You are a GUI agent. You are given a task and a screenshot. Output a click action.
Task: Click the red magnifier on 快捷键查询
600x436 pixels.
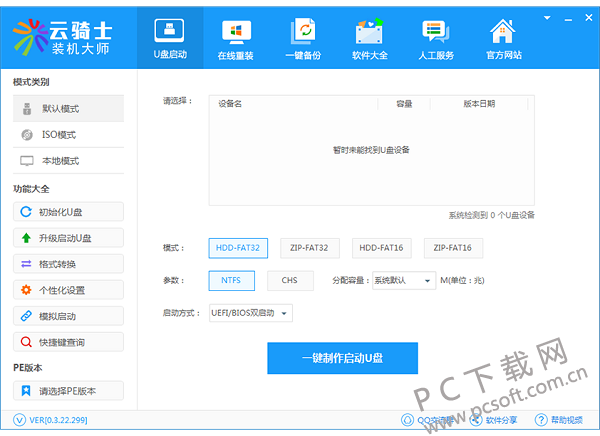click(26, 342)
